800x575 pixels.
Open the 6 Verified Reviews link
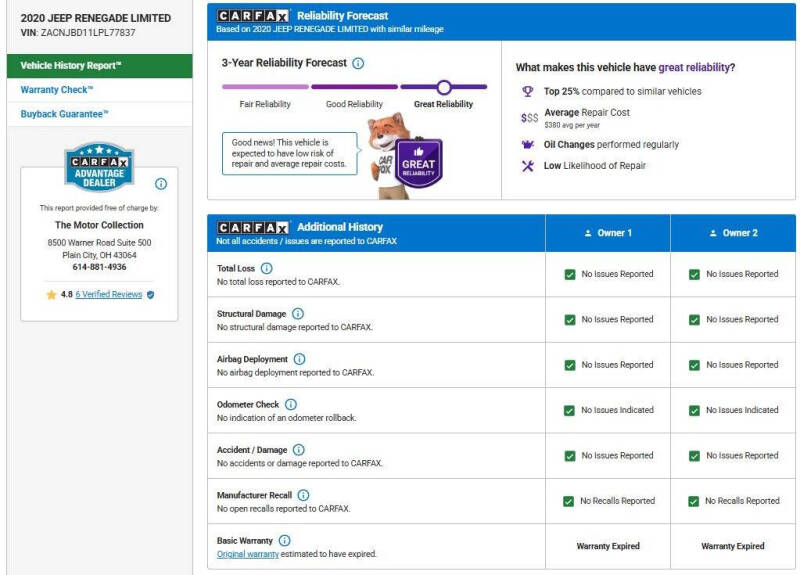pyautogui.click(x=108, y=295)
